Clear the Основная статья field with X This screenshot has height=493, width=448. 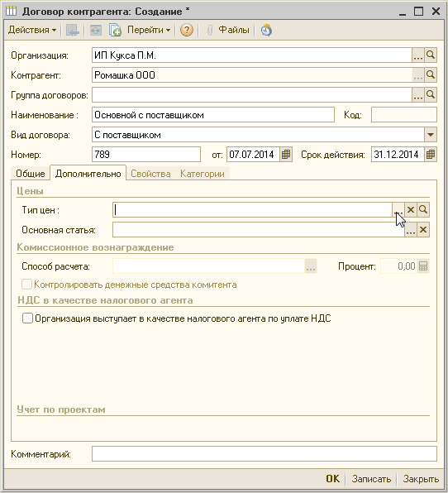423,230
